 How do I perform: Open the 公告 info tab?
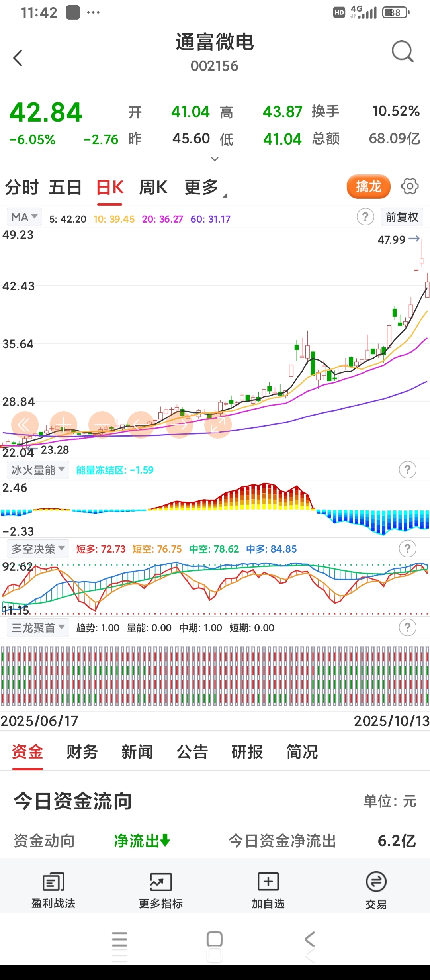click(x=192, y=752)
